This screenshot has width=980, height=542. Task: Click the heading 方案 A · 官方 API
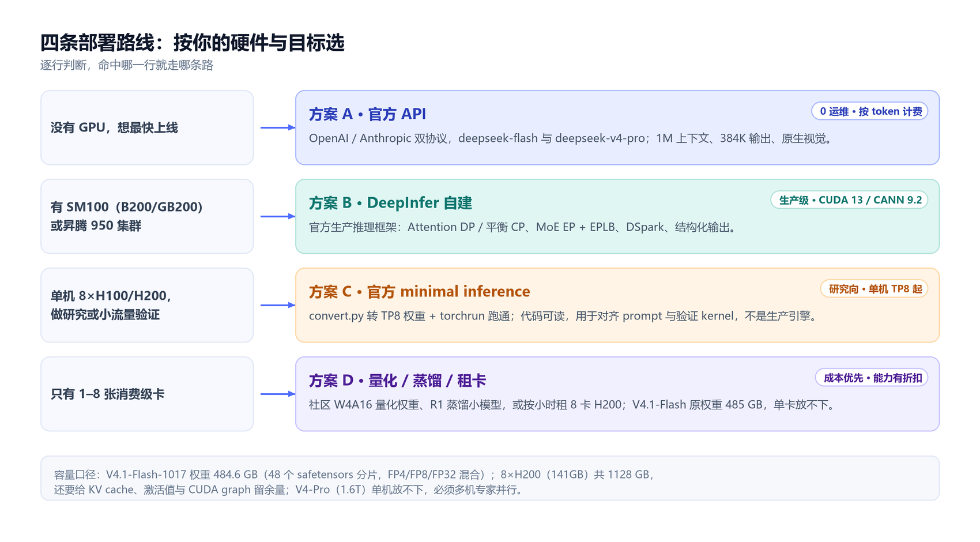(367, 114)
